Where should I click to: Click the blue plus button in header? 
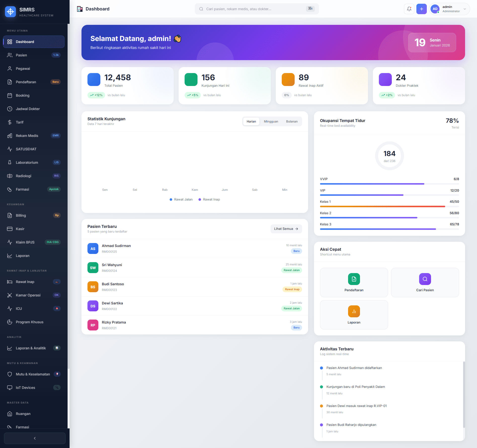(x=421, y=9)
